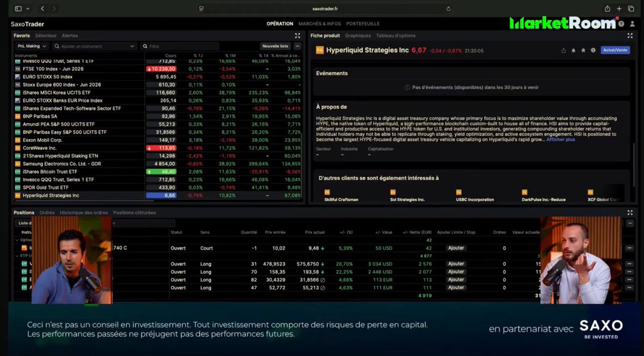
Task: Open the sidebar options chevron in Safari
Action: click(x=28, y=9)
